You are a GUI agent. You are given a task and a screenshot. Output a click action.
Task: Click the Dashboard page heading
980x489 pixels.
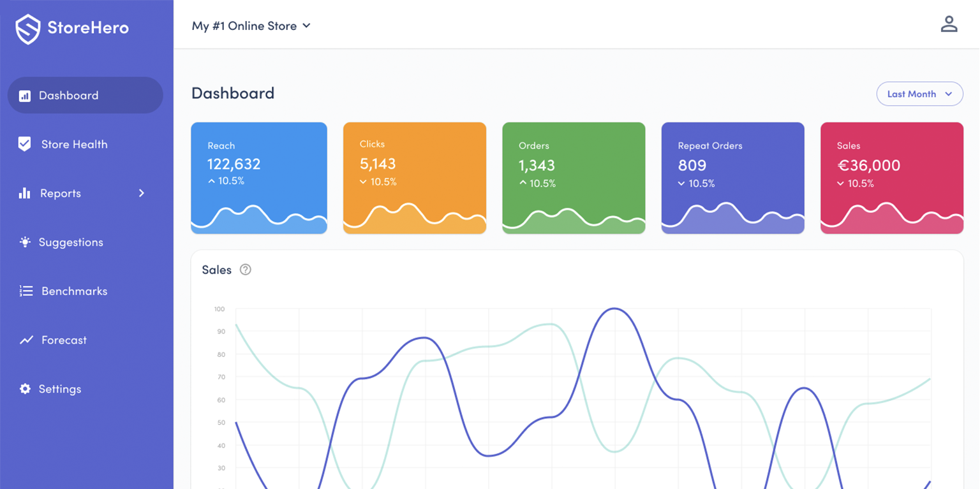point(233,93)
